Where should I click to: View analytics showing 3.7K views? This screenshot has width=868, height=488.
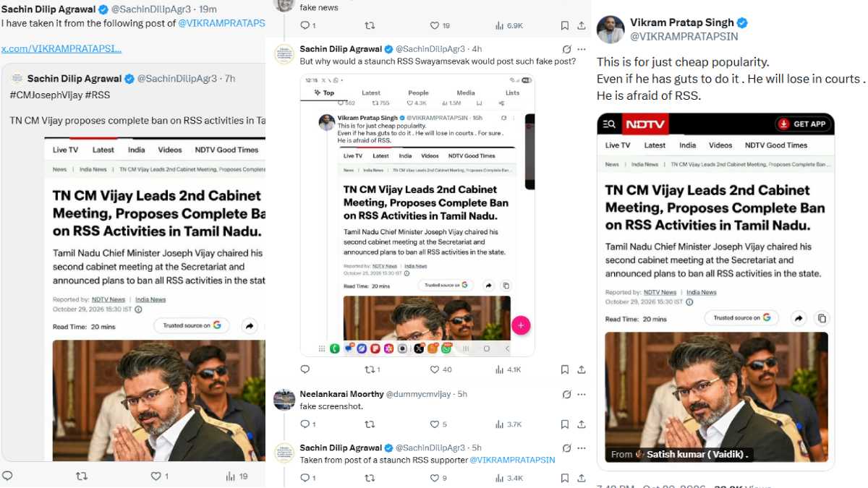[x=509, y=424]
